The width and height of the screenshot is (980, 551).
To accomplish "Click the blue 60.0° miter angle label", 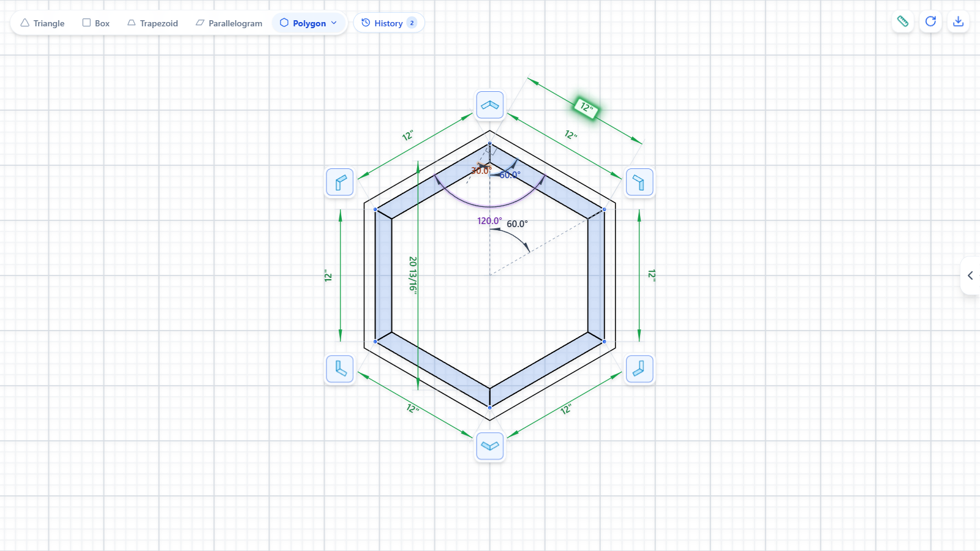I will point(510,175).
